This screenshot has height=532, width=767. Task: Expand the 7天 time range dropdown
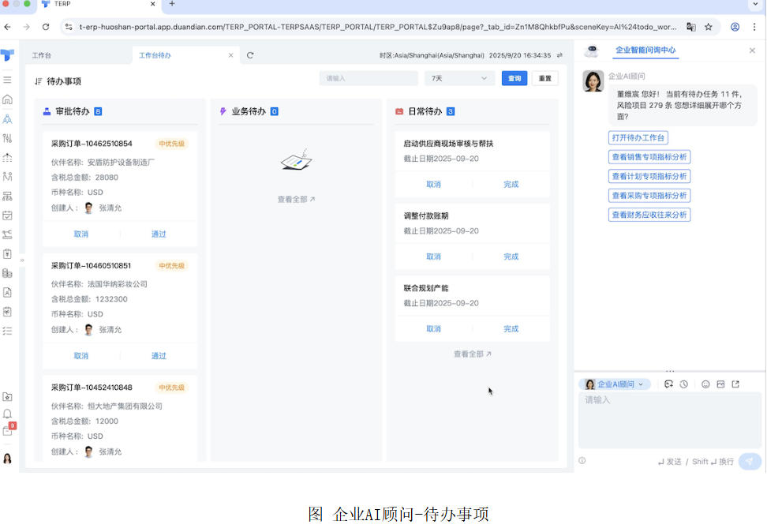coord(459,79)
